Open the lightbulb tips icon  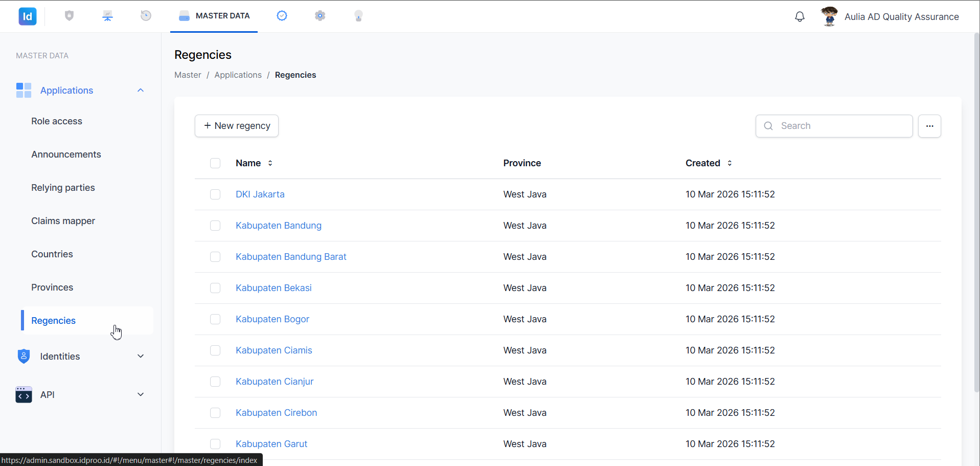click(358, 16)
